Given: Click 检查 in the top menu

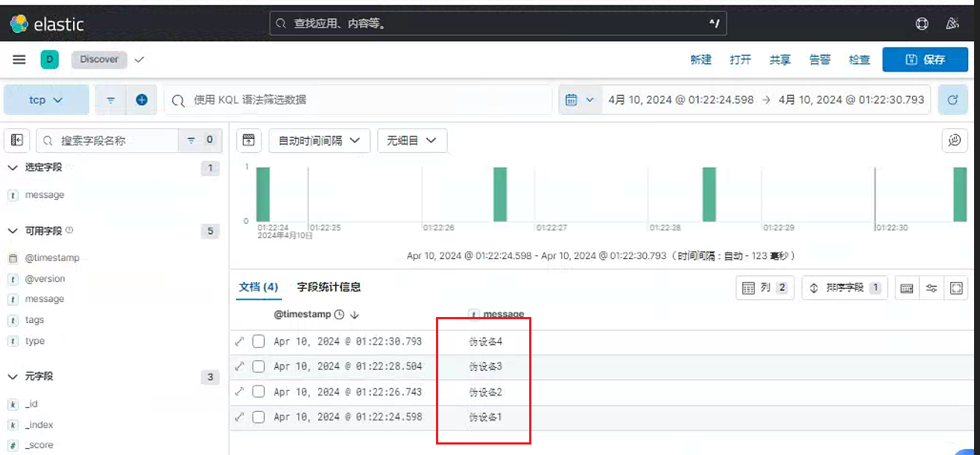Looking at the screenshot, I should [859, 60].
